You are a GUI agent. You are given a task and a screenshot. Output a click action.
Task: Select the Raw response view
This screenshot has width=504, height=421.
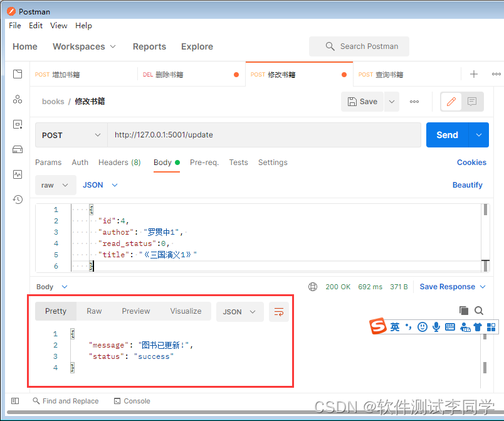94,311
